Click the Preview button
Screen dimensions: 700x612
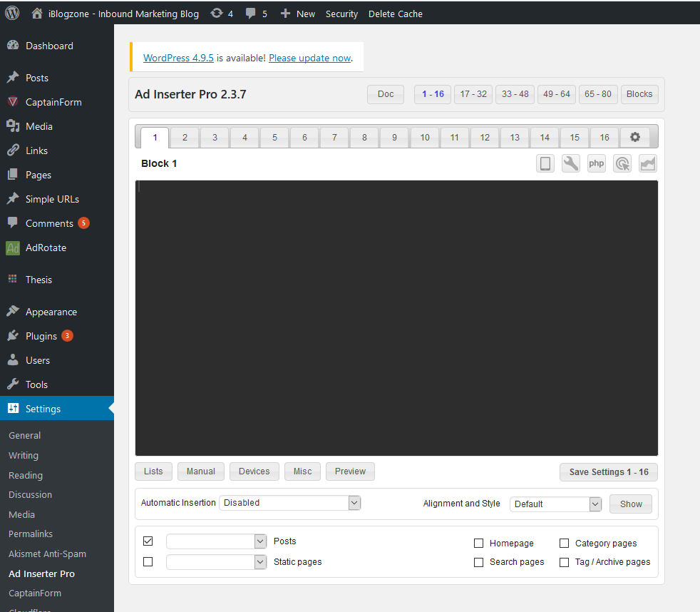pyautogui.click(x=351, y=471)
